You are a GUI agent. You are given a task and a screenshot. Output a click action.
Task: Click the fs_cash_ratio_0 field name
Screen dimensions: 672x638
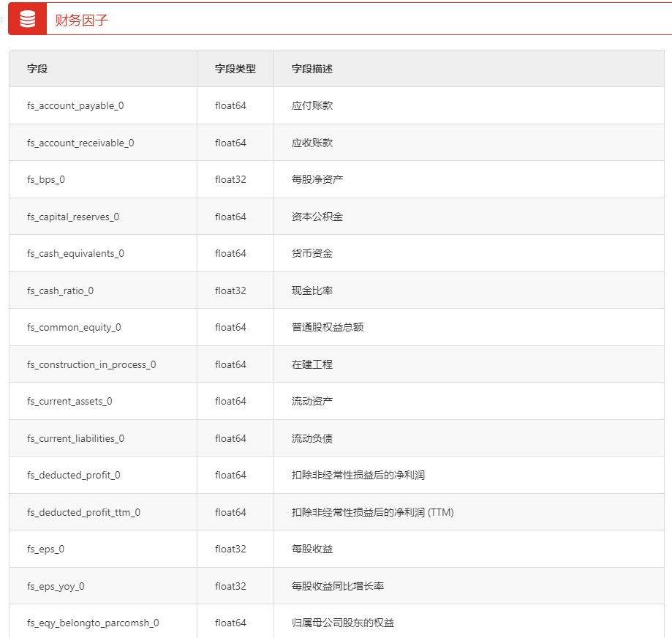click(x=61, y=290)
